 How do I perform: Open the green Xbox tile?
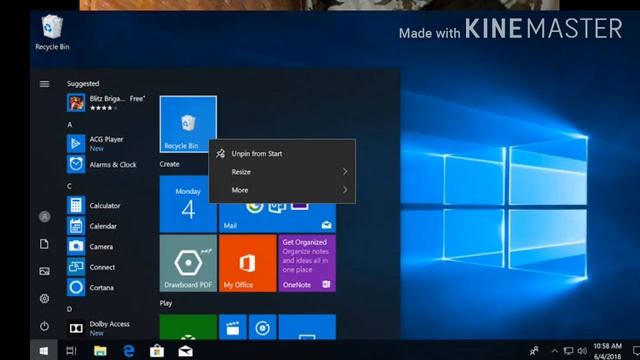pyautogui.click(x=188, y=327)
